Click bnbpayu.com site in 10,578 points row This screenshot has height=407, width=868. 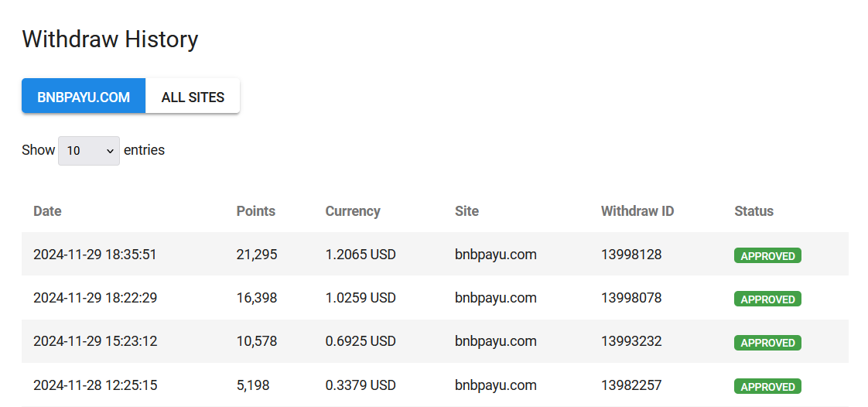tap(496, 342)
